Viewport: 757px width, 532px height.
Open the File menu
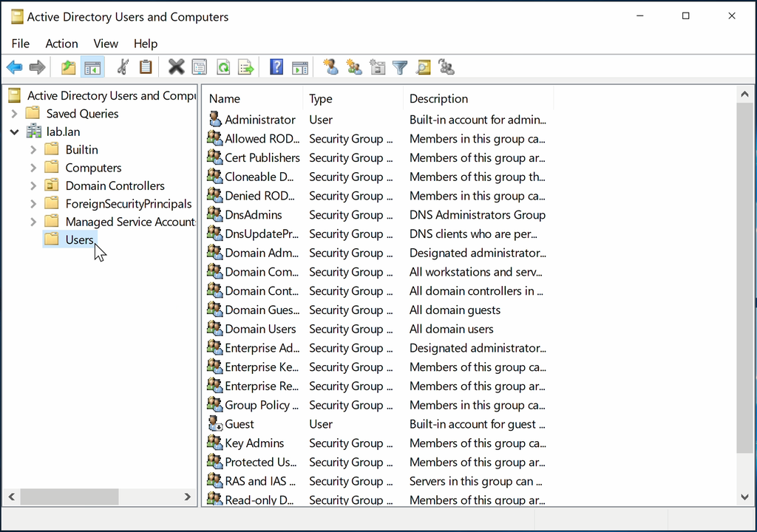click(x=20, y=44)
